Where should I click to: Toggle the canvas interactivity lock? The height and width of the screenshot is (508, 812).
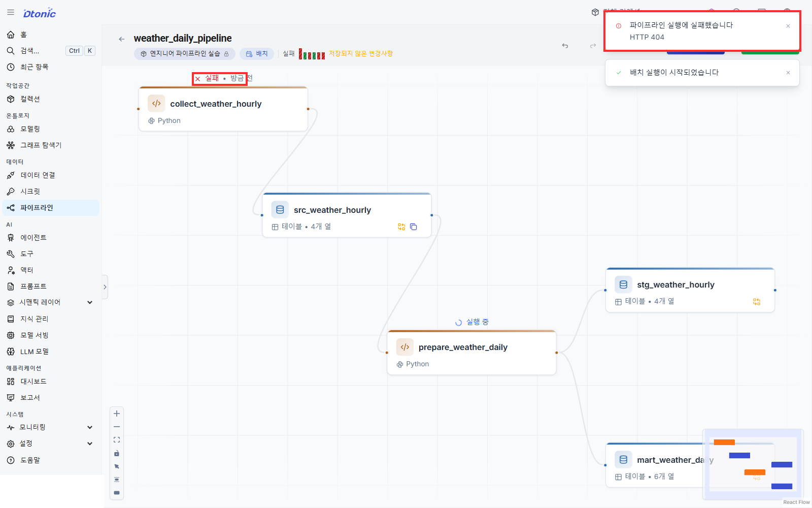click(117, 453)
